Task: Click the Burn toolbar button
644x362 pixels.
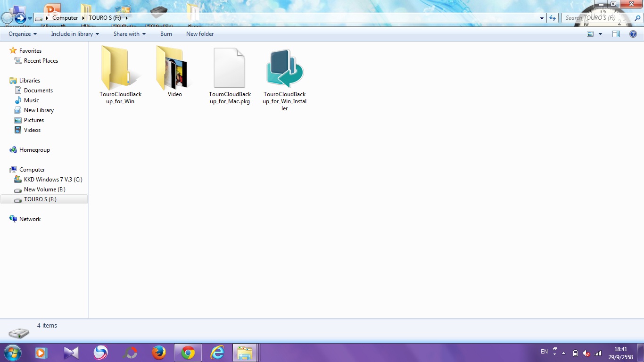Action: click(166, 34)
